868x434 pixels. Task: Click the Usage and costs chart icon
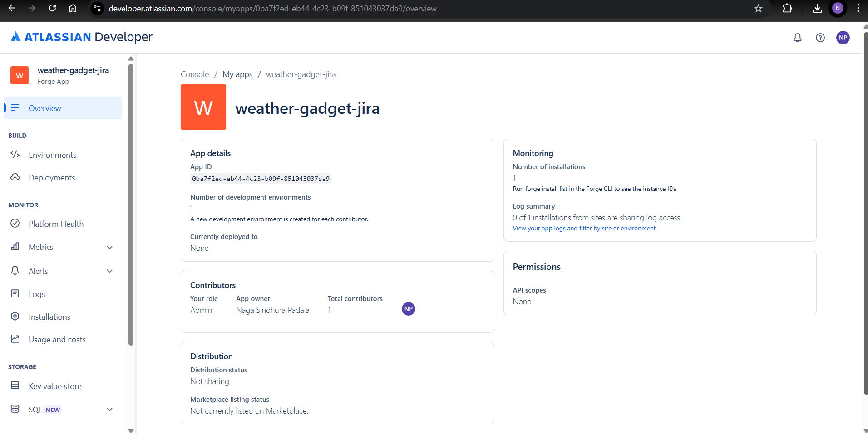[x=15, y=339]
